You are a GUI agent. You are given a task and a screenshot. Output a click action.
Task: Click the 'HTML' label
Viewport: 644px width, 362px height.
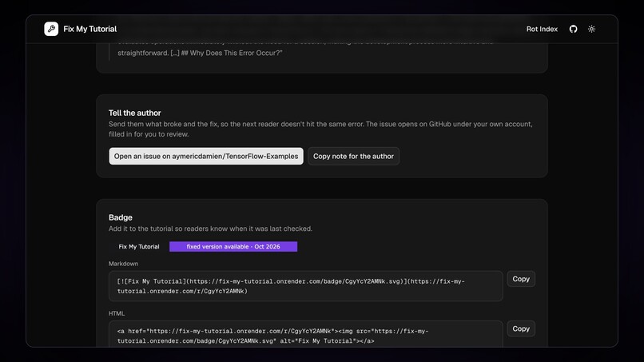117,313
